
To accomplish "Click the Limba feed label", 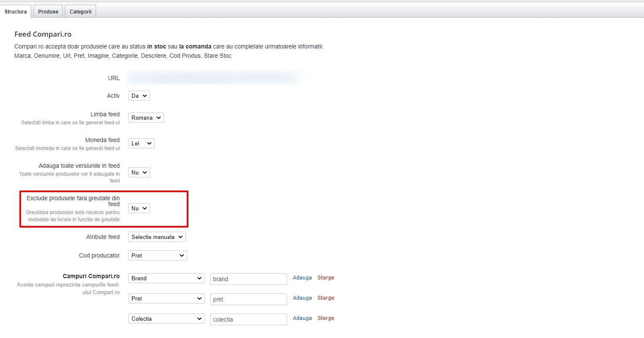I will point(105,114).
